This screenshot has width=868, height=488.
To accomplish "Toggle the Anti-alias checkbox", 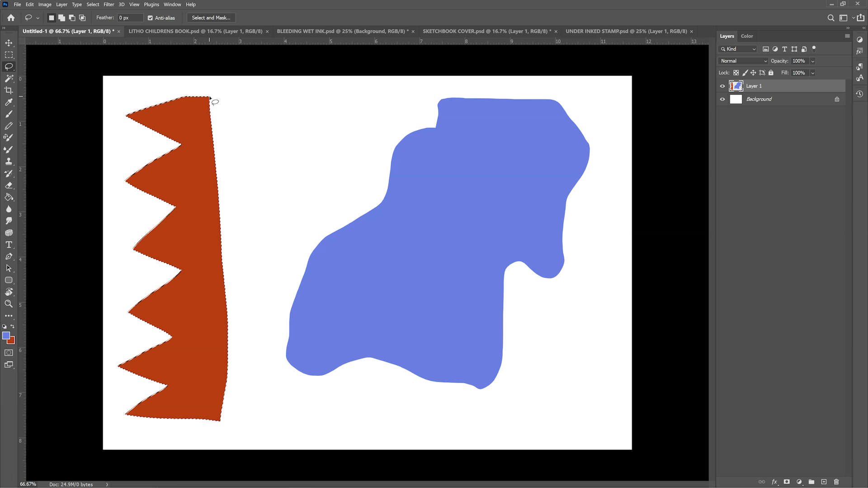I will [x=150, y=18].
